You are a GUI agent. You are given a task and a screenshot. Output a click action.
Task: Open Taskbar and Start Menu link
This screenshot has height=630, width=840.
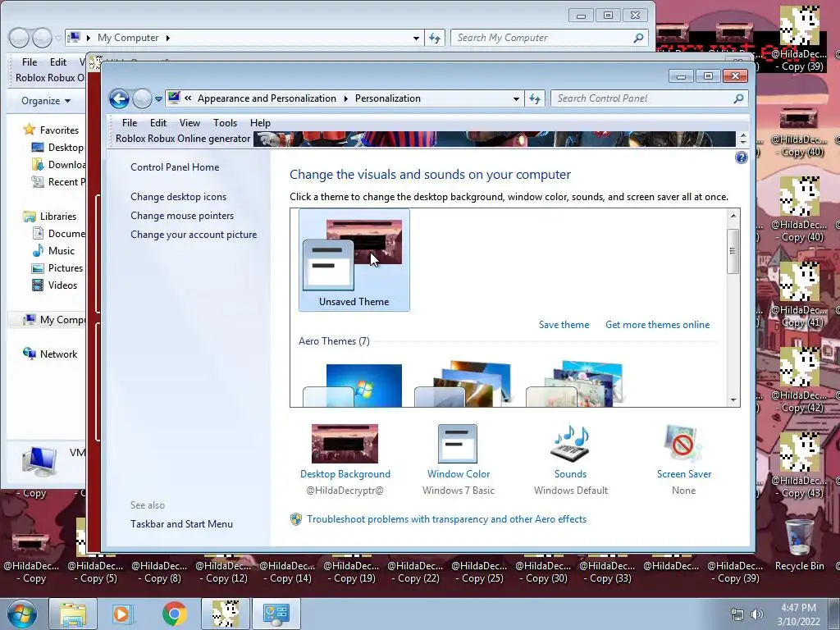pyautogui.click(x=181, y=524)
